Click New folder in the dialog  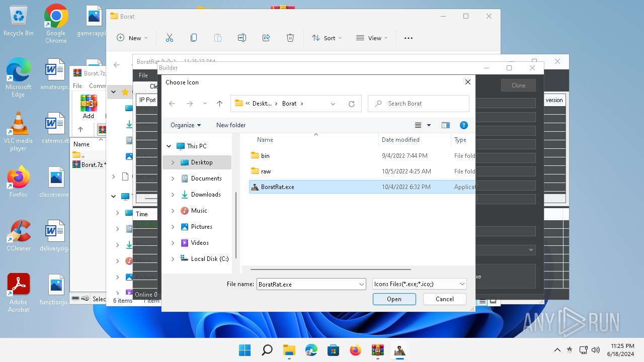point(231,125)
